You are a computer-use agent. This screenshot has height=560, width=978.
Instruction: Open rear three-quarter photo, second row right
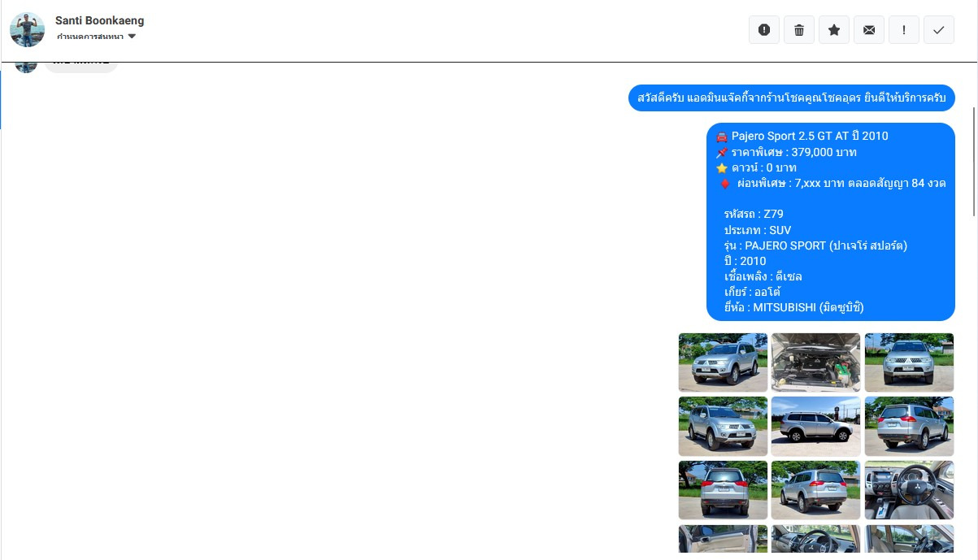coord(909,427)
